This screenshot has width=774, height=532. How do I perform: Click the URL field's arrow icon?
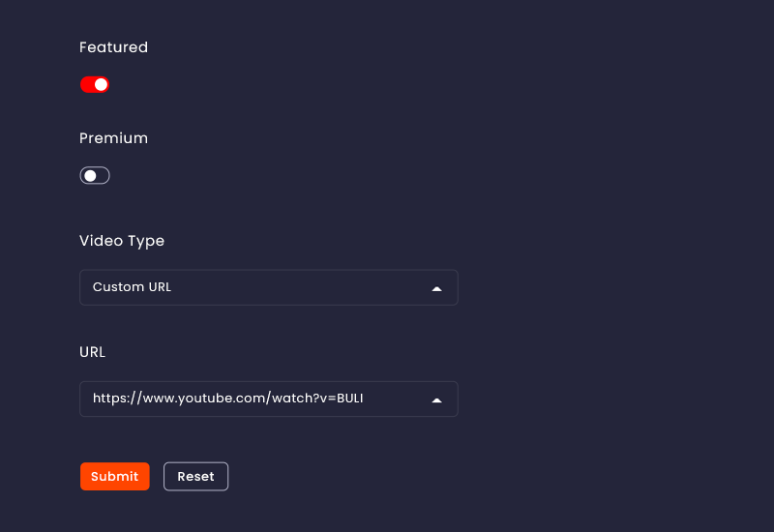[436, 399]
